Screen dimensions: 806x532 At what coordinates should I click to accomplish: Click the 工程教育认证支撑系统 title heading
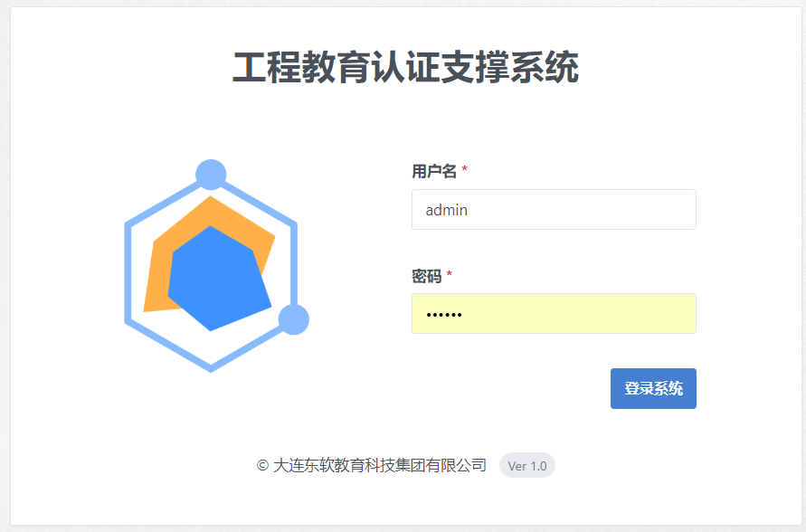(405, 69)
